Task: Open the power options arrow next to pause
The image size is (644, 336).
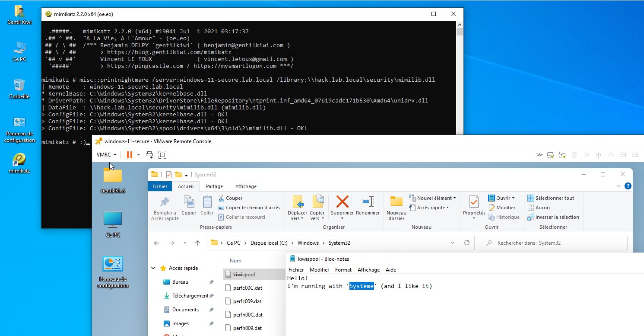Action: pos(139,154)
